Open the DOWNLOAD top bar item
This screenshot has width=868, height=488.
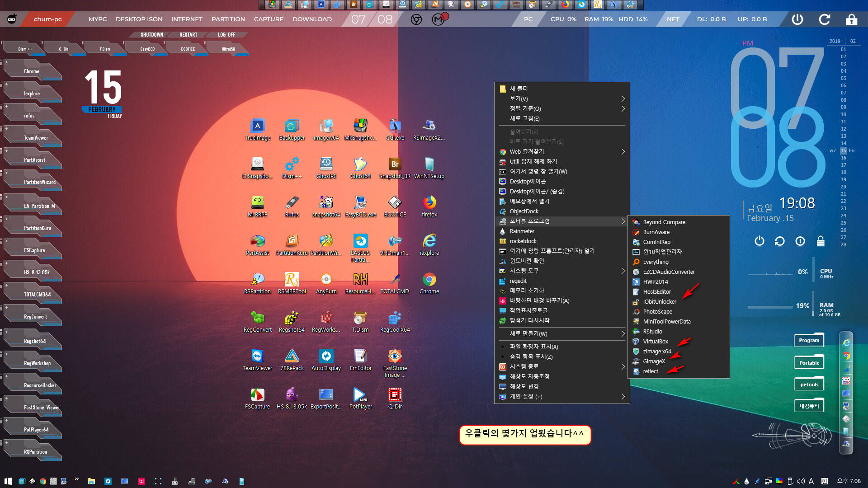pos(312,19)
